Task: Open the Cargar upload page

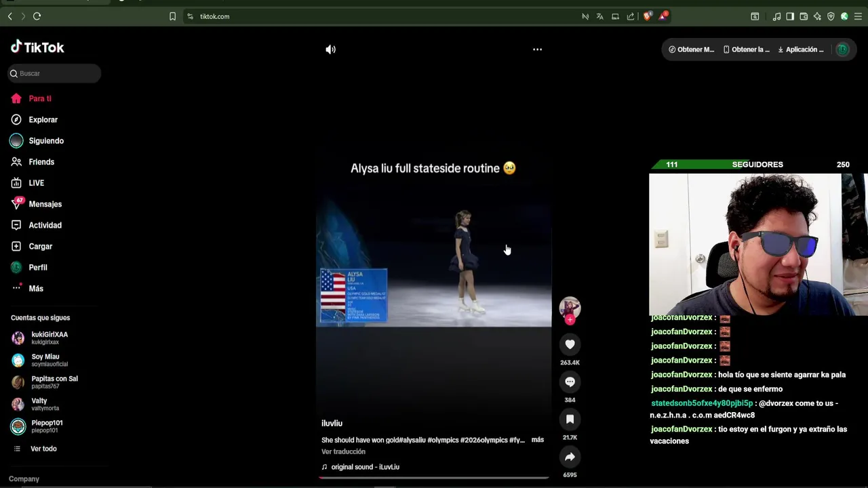Action: point(32,246)
